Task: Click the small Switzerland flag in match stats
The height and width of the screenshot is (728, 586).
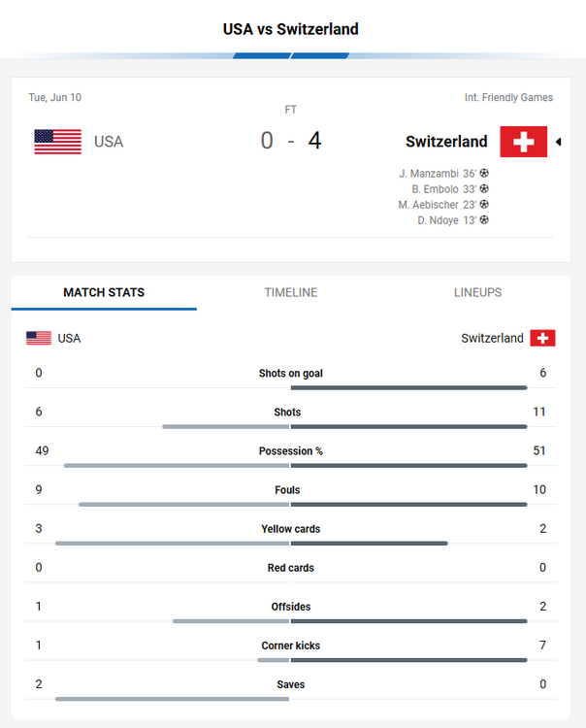Action: [542, 338]
